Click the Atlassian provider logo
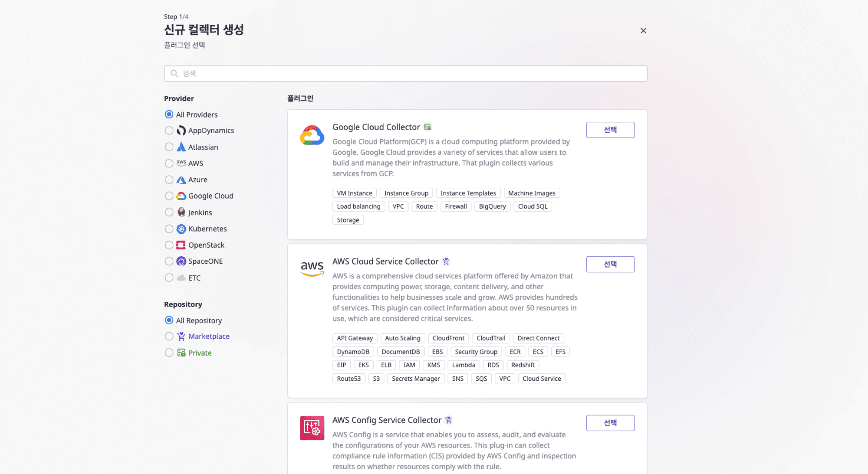The height and width of the screenshot is (474, 868). pos(181,147)
